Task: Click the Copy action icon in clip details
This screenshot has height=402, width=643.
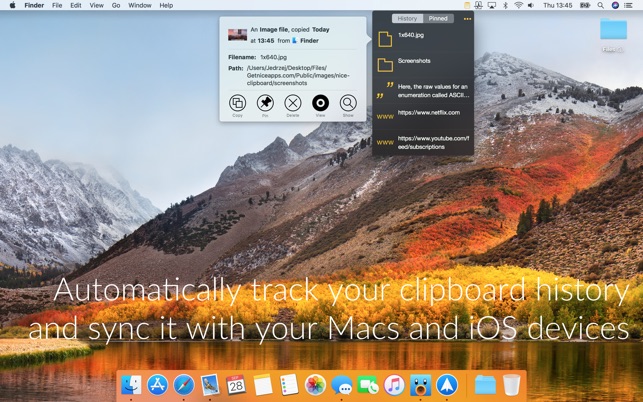Action: pos(237,103)
